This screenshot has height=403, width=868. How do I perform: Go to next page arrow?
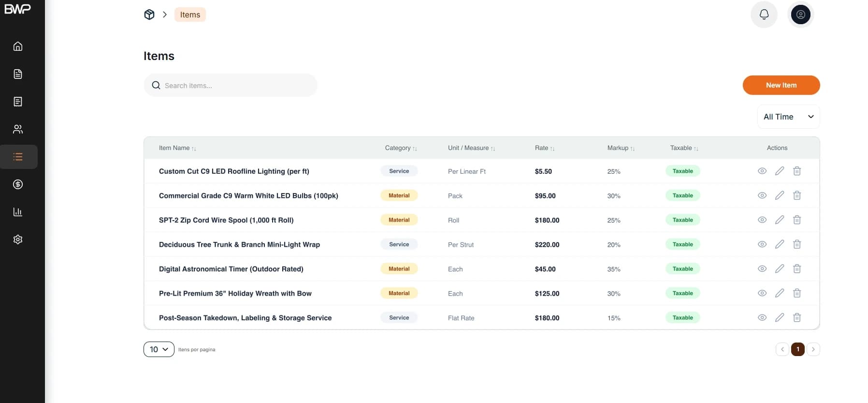(813, 349)
